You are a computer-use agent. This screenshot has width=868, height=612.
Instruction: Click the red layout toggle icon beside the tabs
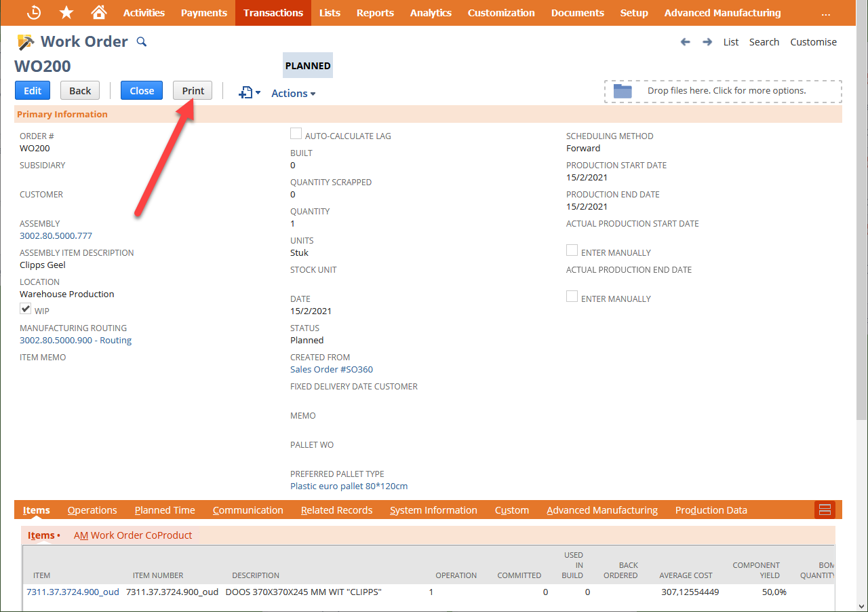pos(825,510)
